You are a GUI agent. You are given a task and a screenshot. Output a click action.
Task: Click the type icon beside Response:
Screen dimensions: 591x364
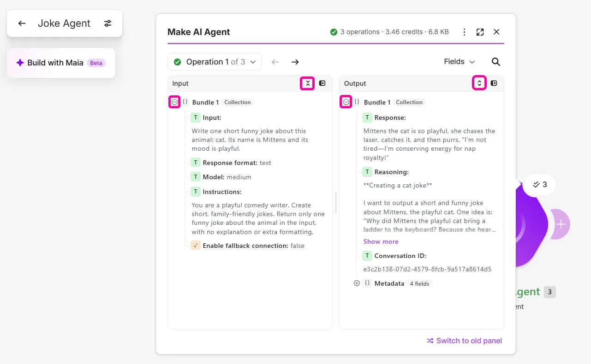(x=367, y=117)
